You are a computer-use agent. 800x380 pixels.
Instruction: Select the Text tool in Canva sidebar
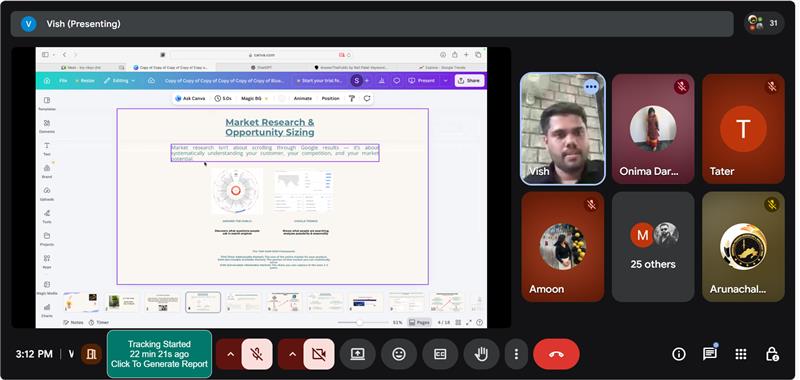47,148
